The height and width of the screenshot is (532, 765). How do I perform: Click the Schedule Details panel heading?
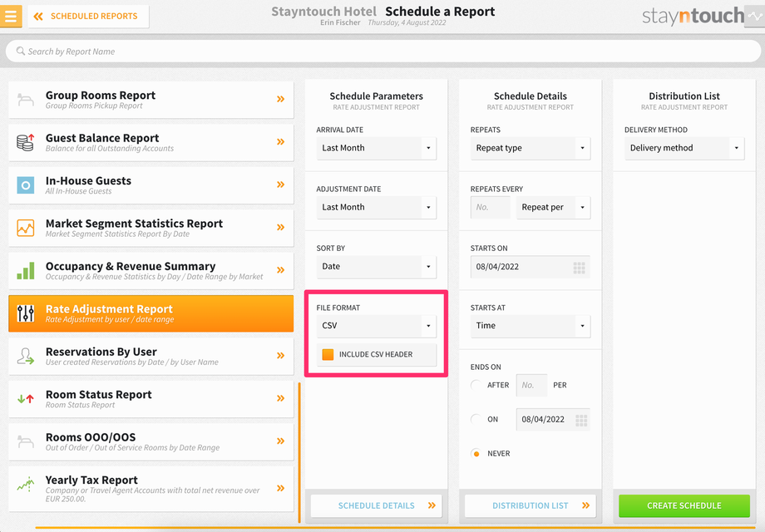point(531,96)
